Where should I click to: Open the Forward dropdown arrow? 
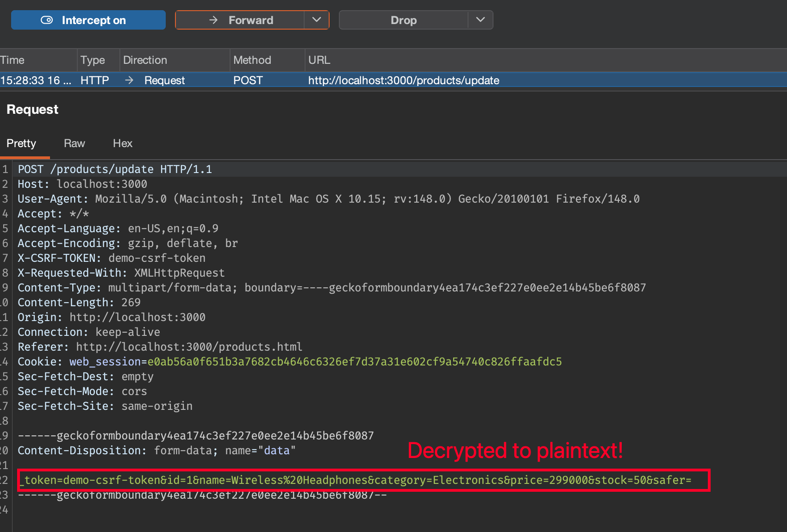(x=317, y=20)
